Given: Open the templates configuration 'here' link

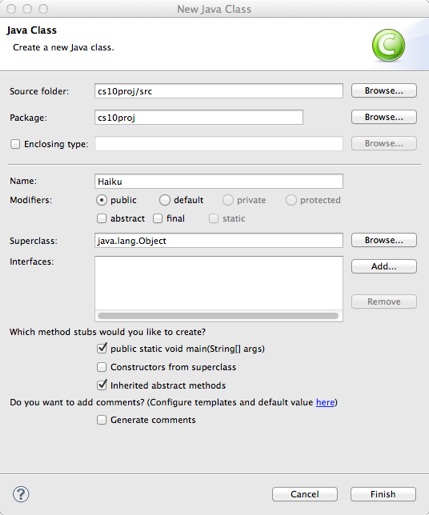Looking at the screenshot, I should pos(325,402).
